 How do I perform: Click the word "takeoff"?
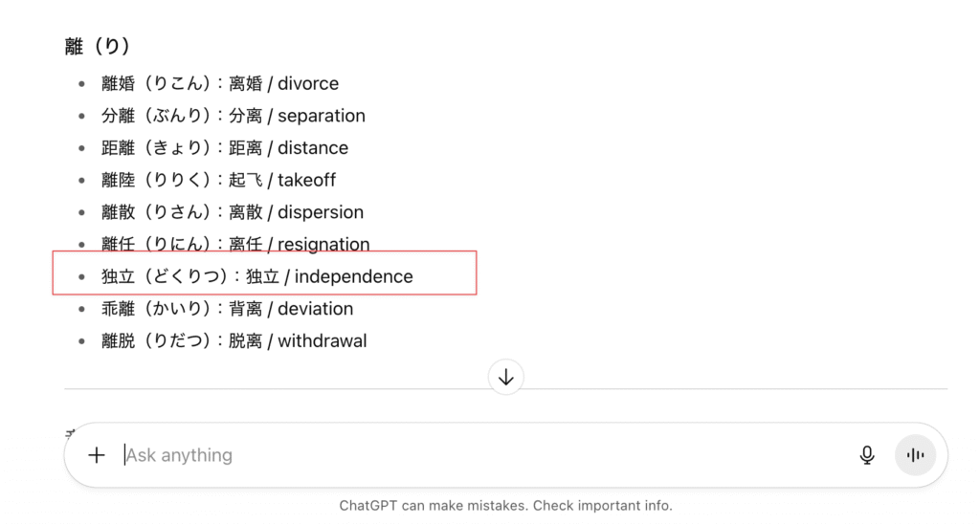pos(306,180)
